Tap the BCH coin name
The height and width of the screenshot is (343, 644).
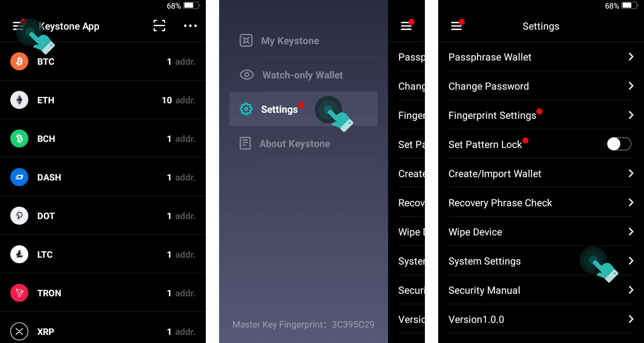(x=46, y=139)
